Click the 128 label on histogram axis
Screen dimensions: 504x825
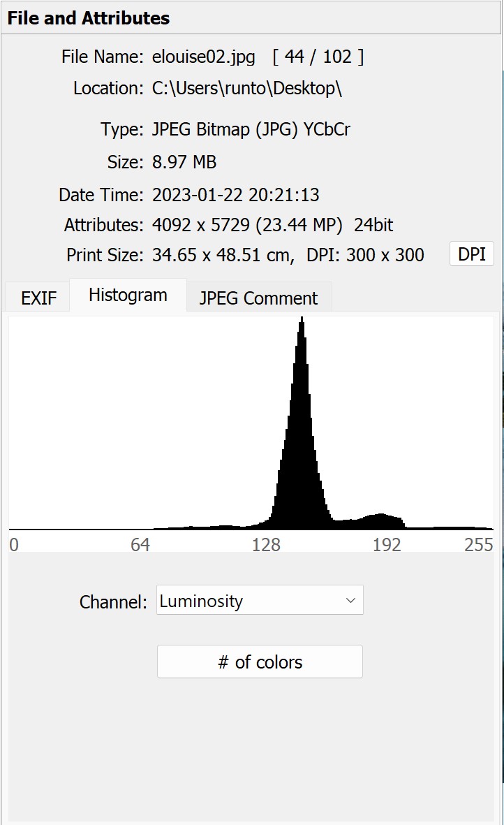coord(266,545)
